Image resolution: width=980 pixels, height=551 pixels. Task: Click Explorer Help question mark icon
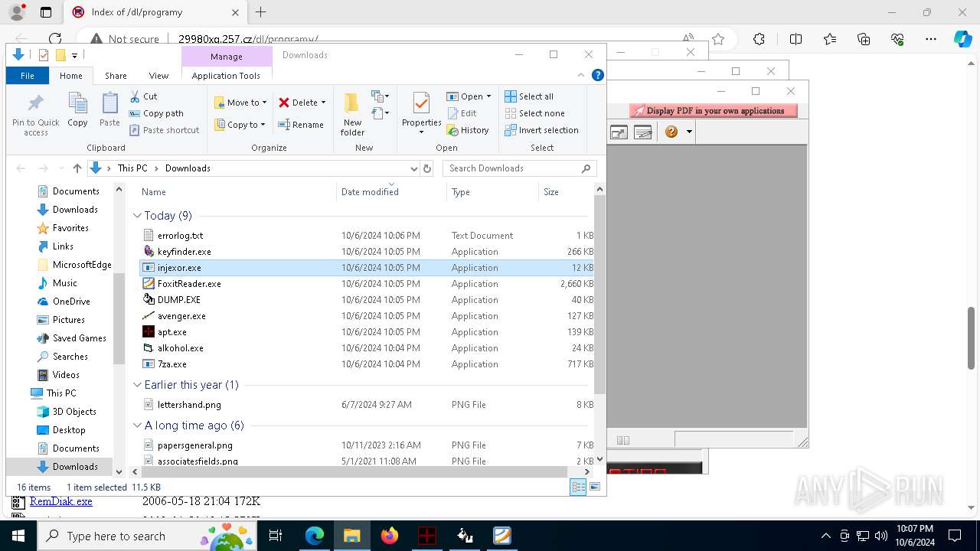point(598,75)
